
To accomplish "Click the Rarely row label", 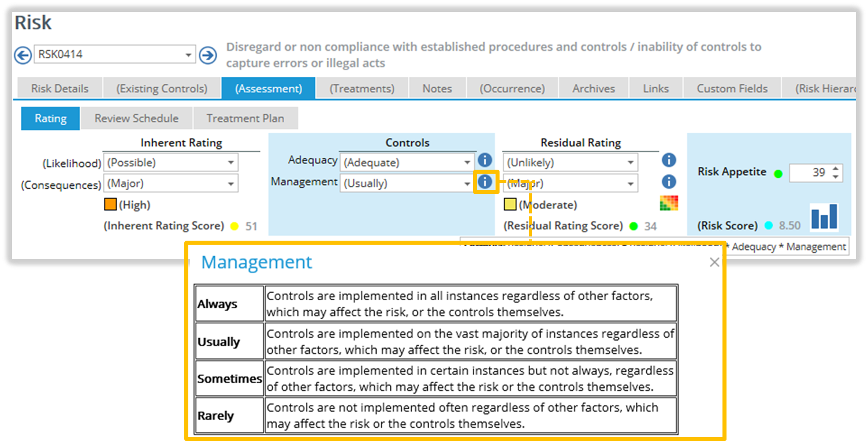I will [x=215, y=416].
